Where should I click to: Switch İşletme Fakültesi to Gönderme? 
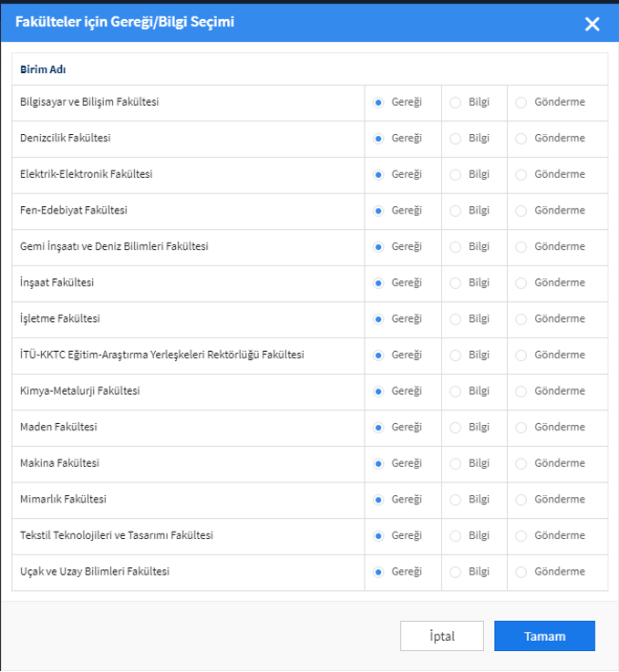click(521, 319)
